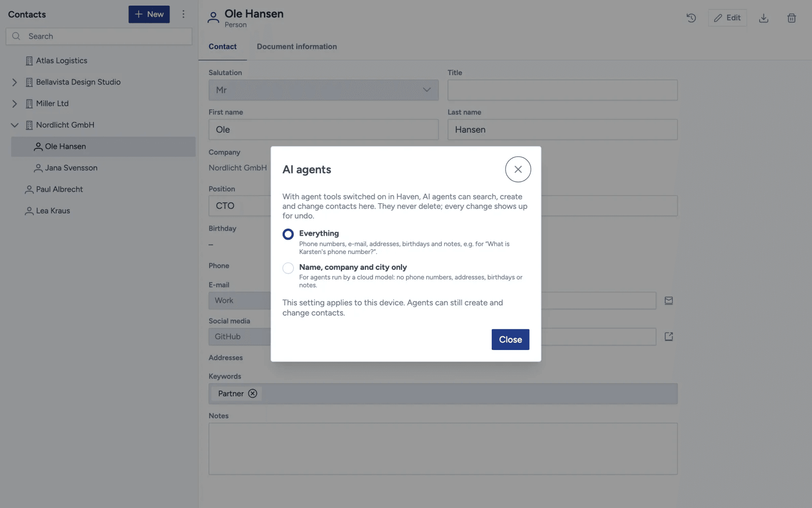Open the contacts more options menu

(183, 14)
